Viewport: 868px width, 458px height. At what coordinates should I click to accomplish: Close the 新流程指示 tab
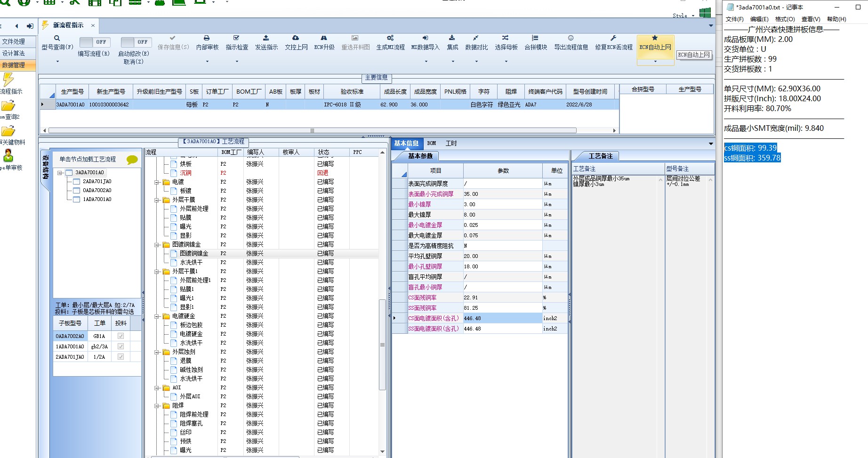click(x=93, y=25)
